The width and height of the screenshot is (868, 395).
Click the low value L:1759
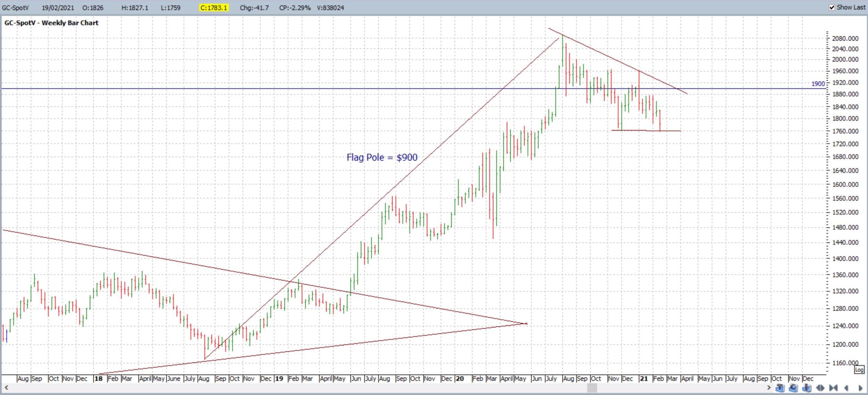pyautogui.click(x=170, y=8)
